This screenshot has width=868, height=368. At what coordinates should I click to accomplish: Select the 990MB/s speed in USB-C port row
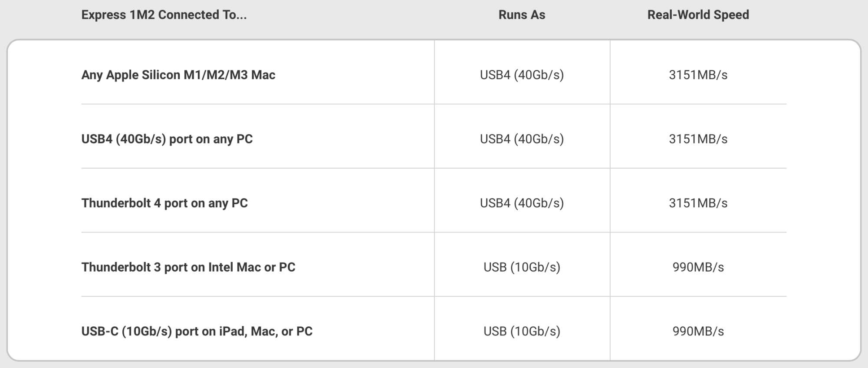click(698, 332)
